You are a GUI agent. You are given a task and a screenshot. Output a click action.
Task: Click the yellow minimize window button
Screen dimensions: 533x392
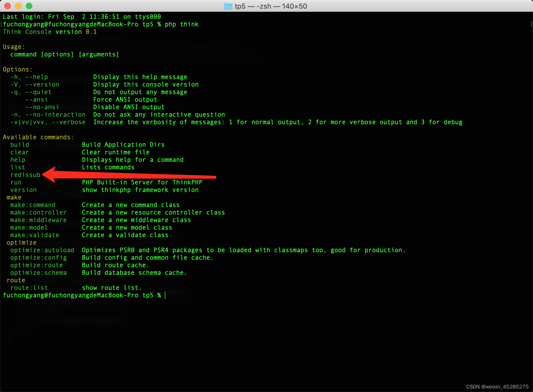(x=18, y=6)
